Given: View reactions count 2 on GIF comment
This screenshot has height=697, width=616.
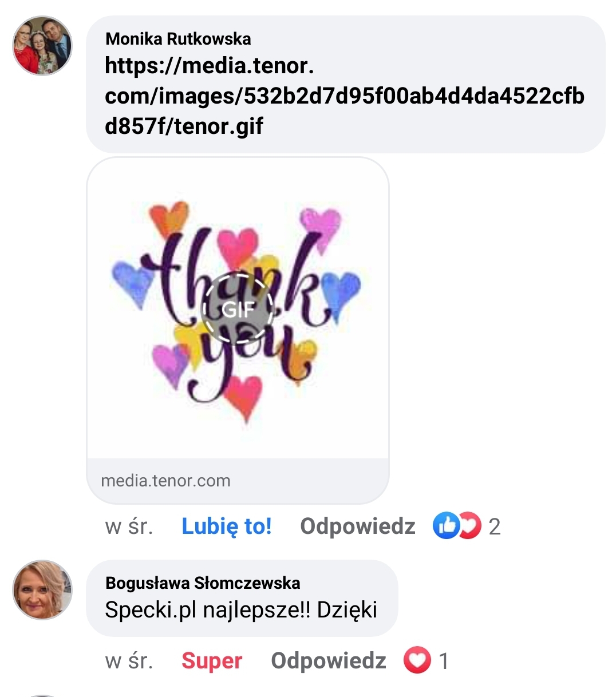Looking at the screenshot, I should pos(495,526).
